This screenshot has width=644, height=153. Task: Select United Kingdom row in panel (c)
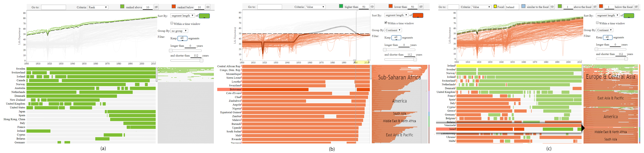point(509,92)
